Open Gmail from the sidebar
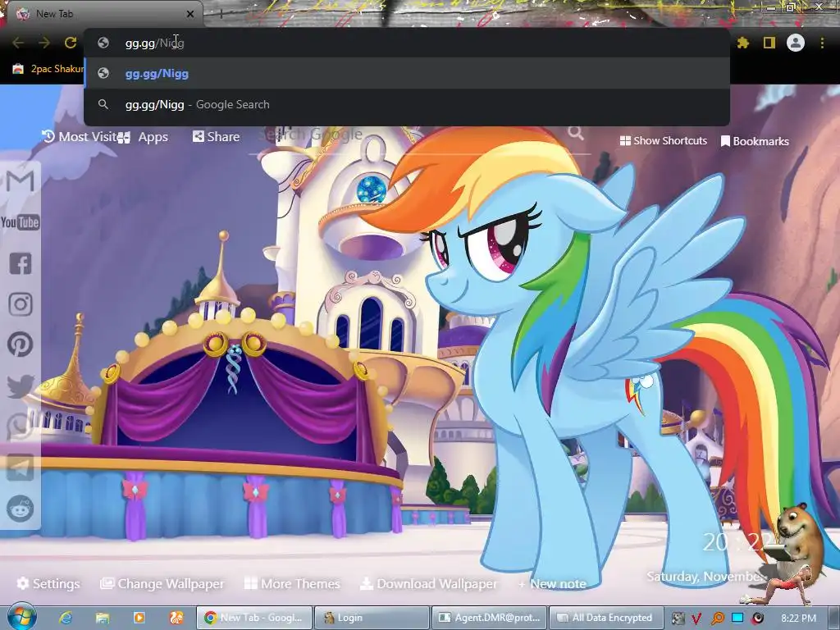This screenshot has height=630, width=840. (x=21, y=181)
